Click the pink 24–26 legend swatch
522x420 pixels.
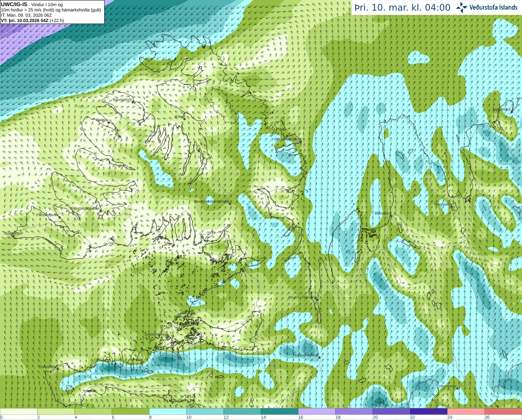[x=466, y=411]
